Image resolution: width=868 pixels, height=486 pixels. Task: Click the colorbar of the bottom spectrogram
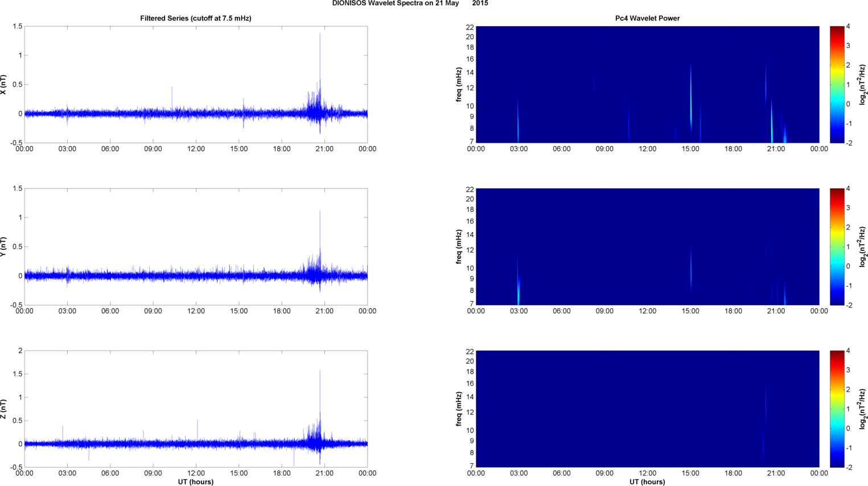pos(837,409)
